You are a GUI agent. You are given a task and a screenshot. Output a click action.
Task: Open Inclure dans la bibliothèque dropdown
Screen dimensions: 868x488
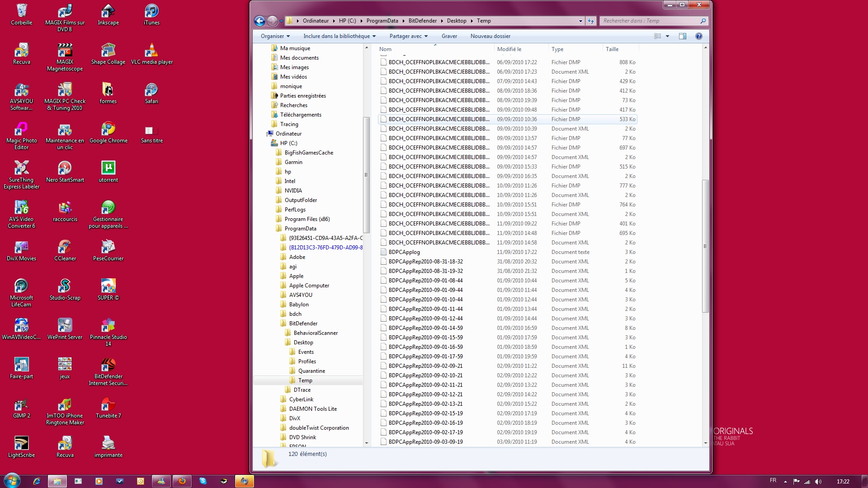coord(340,36)
